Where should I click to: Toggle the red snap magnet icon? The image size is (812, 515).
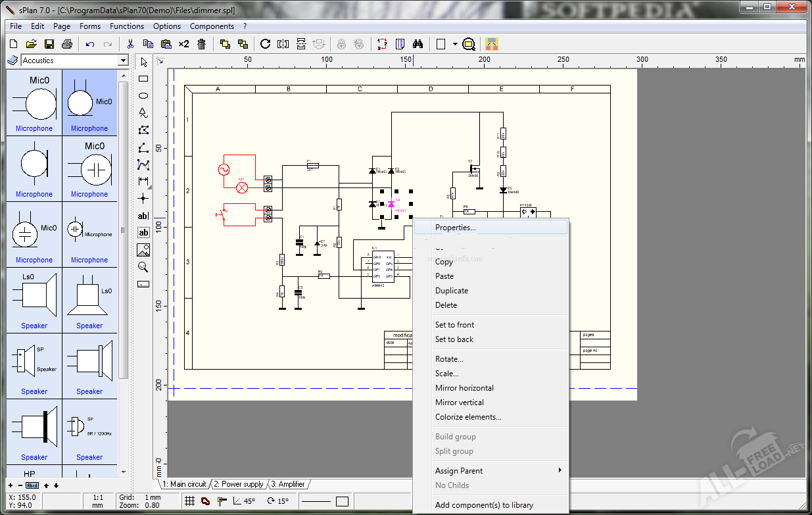click(x=205, y=501)
